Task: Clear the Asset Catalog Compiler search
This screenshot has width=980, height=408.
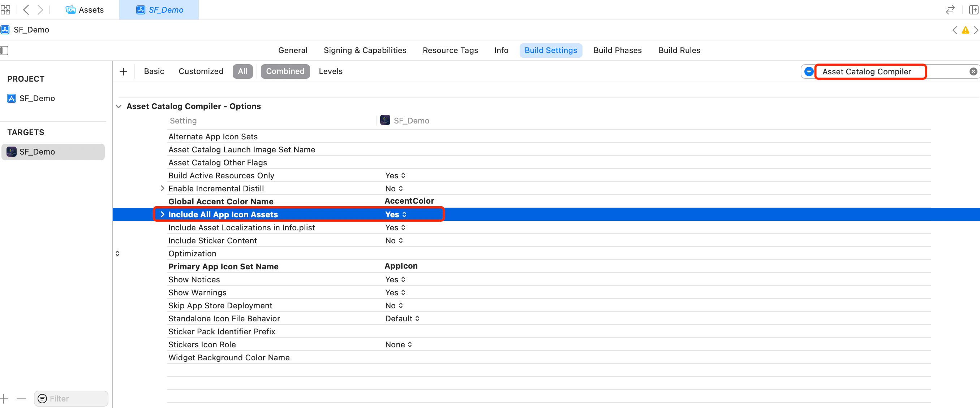Action: click(973, 71)
